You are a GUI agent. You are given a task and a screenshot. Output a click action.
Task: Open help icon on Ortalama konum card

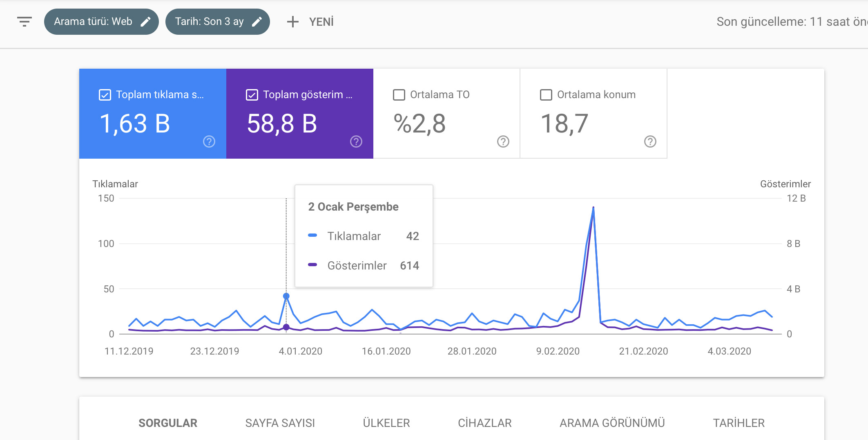pyautogui.click(x=650, y=141)
